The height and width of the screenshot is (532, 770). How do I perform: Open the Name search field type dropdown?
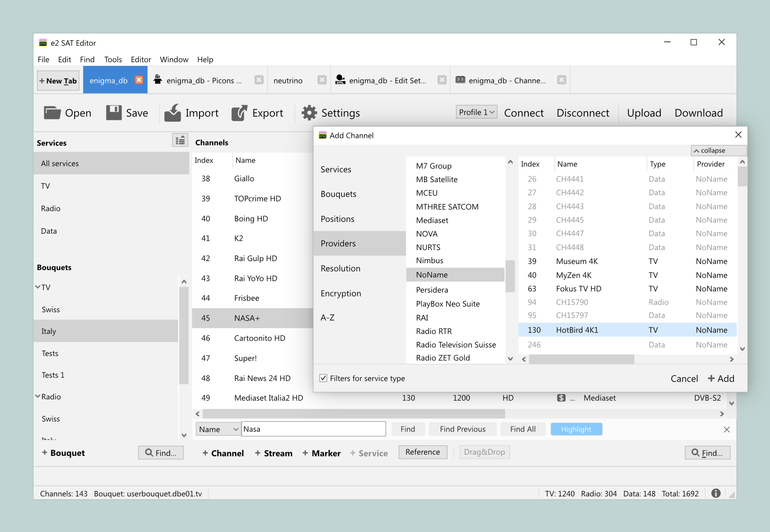218,429
